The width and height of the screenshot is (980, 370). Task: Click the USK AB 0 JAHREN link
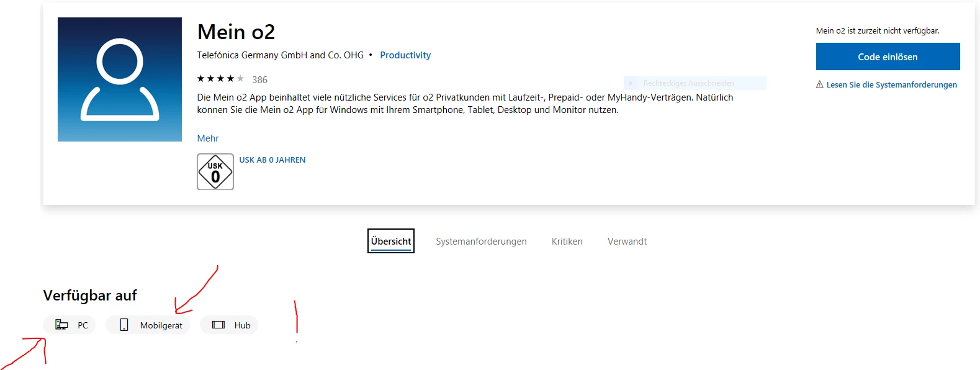click(x=272, y=160)
